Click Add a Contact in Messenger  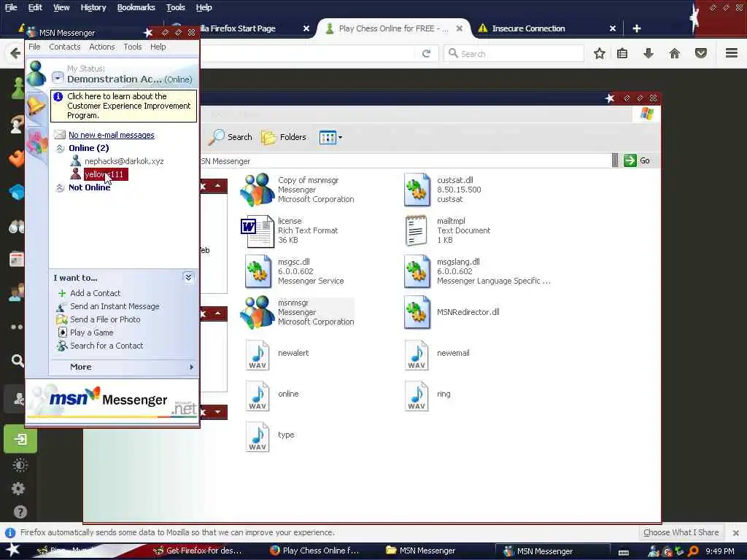coord(96,293)
